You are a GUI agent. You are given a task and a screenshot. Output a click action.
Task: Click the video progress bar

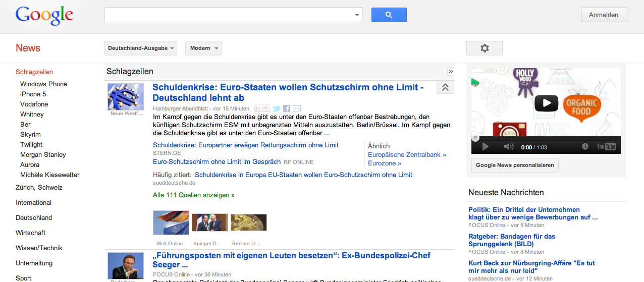[x=546, y=138]
